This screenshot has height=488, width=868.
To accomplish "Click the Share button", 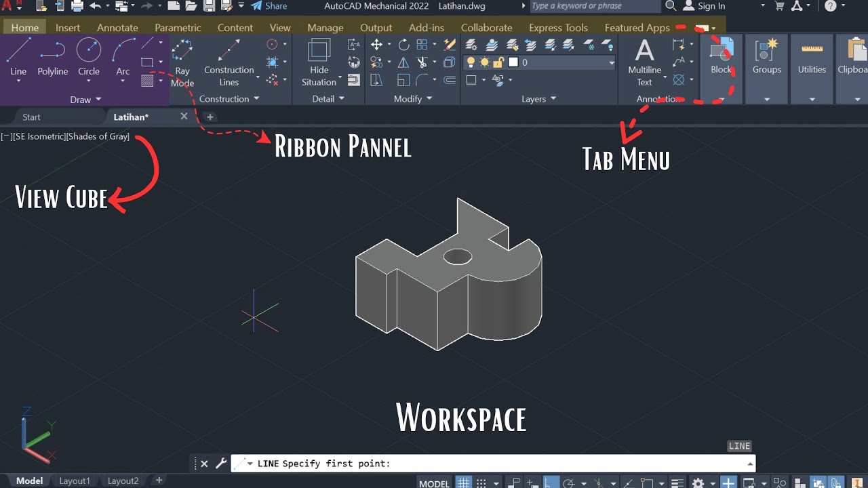I will coord(269,6).
